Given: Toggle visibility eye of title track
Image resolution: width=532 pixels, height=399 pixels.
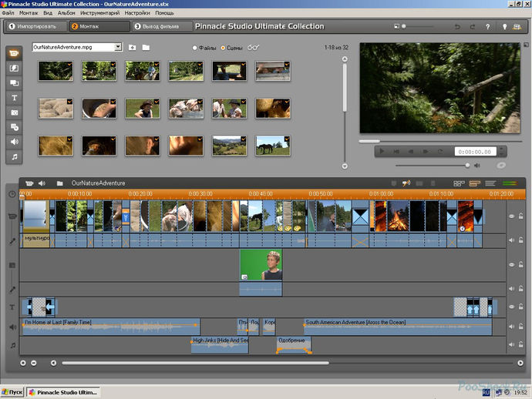Looking at the screenshot, I should pos(511,307).
